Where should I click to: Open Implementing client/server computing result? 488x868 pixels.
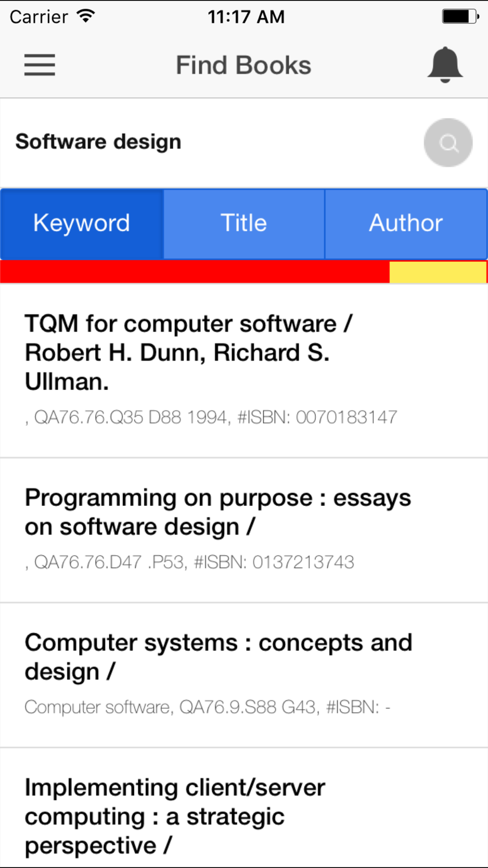point(244,808)
